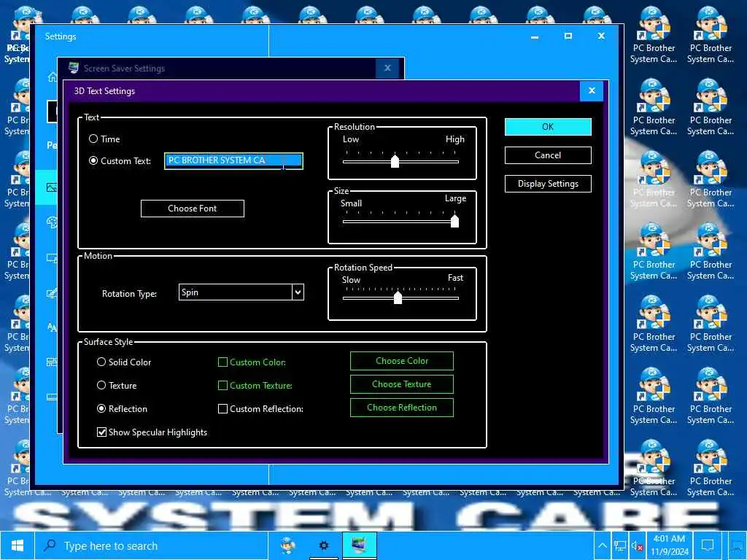Click the Choose Font button
Image resolution: width=747 pixels, height=560 pixels.
pos(193,208)
